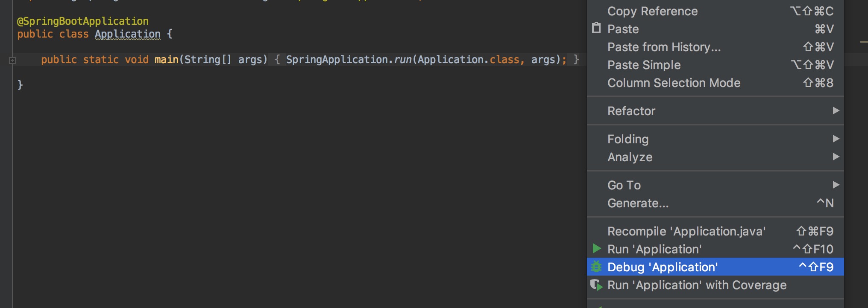Select Recompile 'Application.java'
The width and height of the screenshot is (868, 308).
[x=716, y=231]
